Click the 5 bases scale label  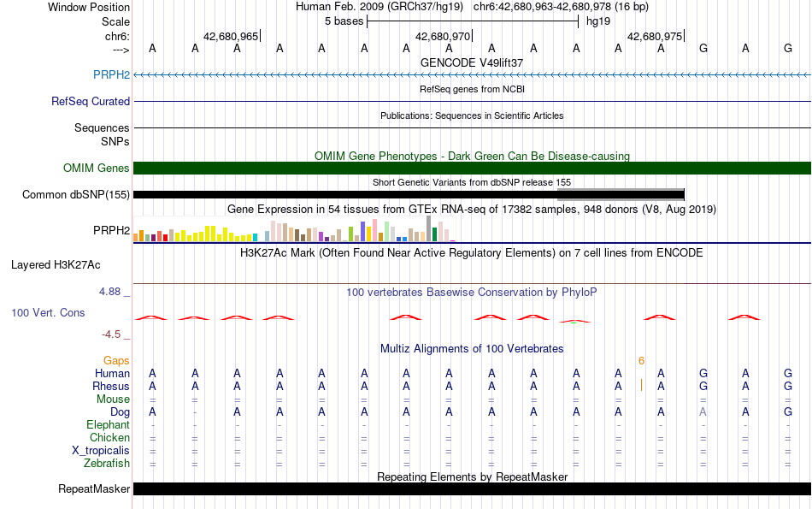344,21
